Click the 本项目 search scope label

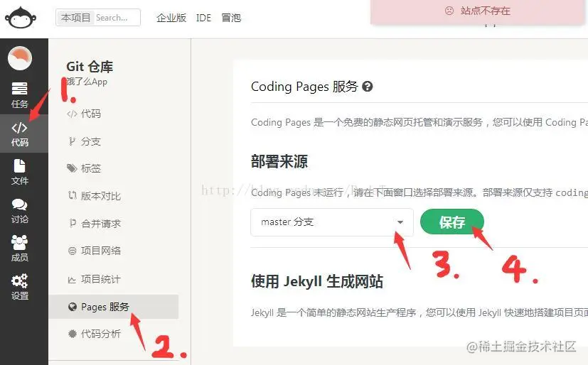(x=75, y=18)
